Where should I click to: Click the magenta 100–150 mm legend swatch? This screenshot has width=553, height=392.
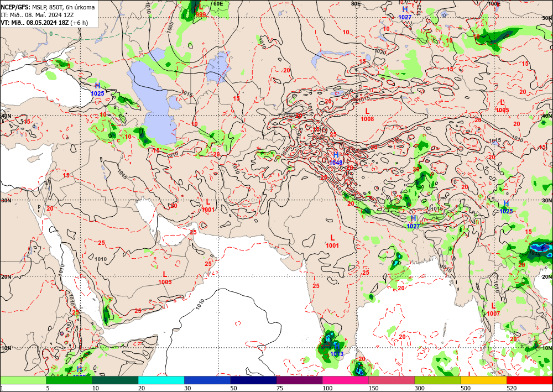(x=346, y=380)
